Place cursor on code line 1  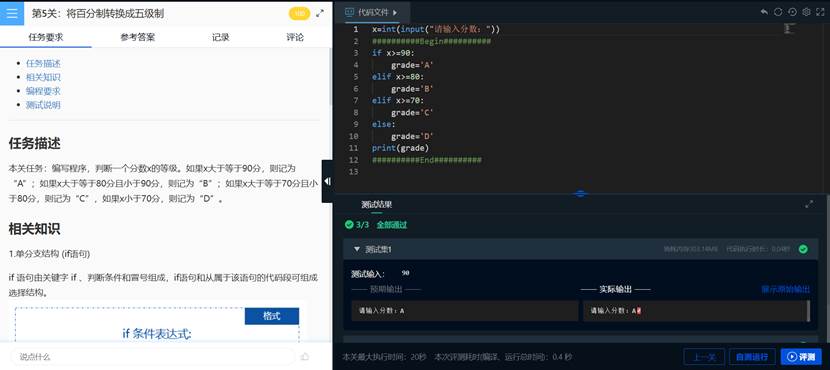[436, 29]
